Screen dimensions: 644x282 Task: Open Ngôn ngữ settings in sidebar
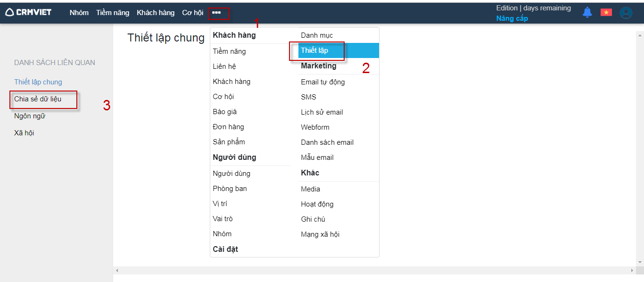point(30,116)
